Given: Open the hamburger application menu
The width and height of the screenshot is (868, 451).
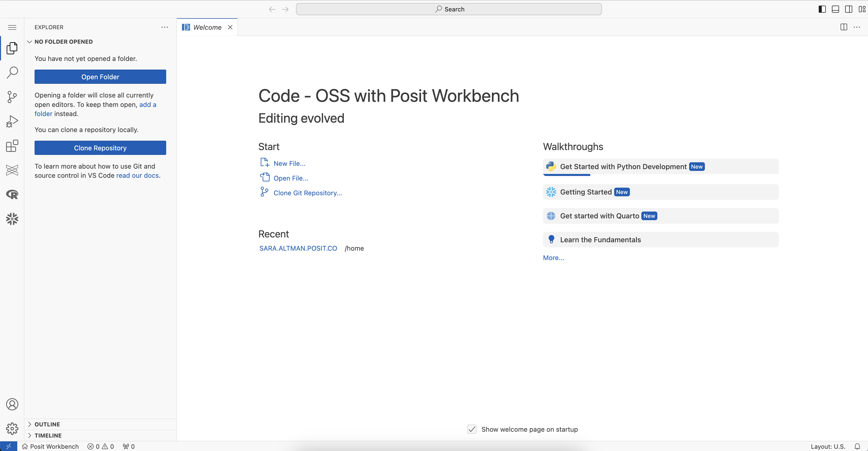Looking at the screenshot, I should coord(12,27).
